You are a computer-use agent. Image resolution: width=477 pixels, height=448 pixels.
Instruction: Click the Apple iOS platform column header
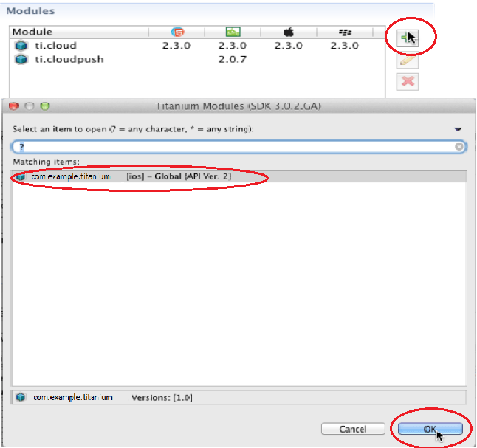pos(289,32)
